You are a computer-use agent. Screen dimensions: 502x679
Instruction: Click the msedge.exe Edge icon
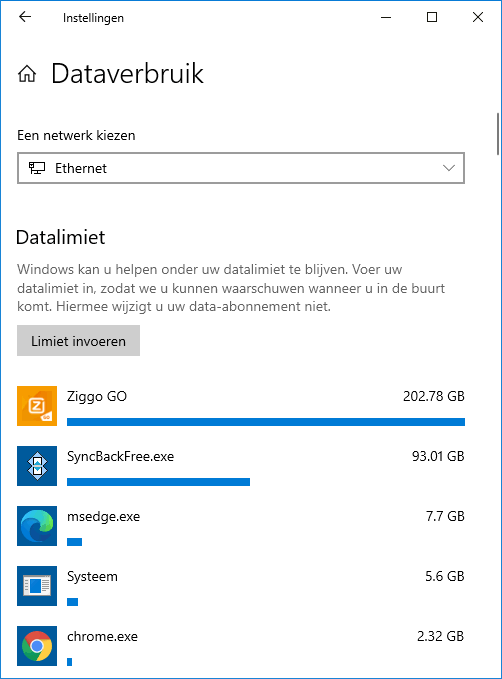(x=37, y=526)
